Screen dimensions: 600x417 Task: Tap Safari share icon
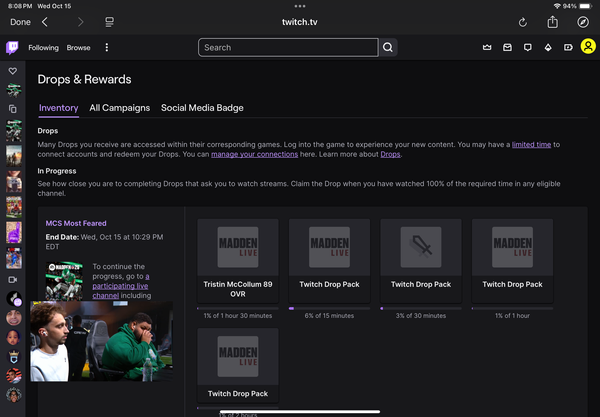[552, 21]
